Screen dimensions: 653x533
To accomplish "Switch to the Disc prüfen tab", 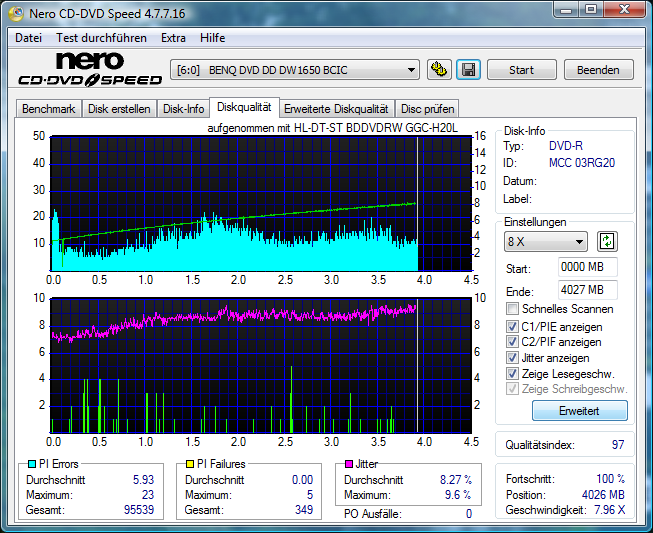I will (428, 108).
